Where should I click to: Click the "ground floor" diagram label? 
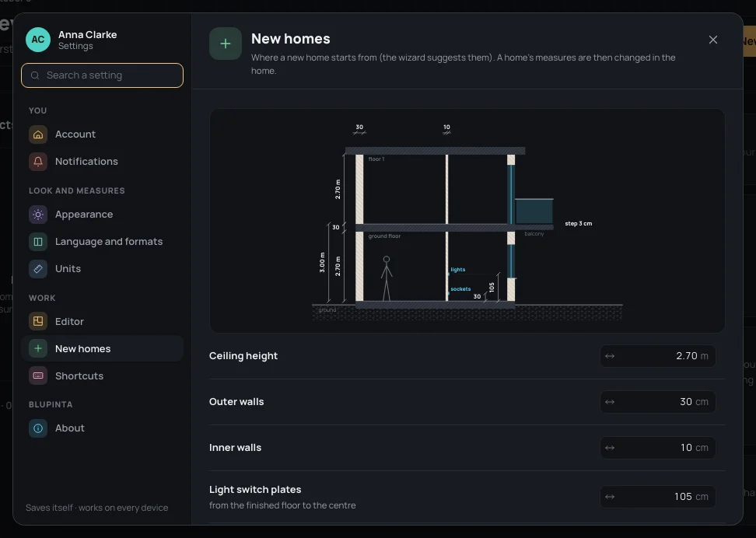[x=384, y=236]
